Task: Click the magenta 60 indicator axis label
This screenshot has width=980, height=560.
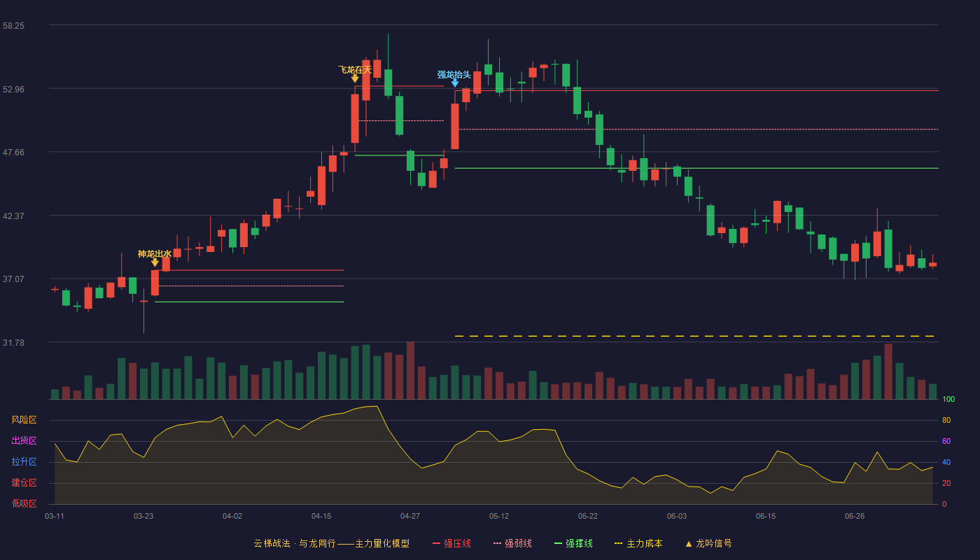Action: pos(946,441)
